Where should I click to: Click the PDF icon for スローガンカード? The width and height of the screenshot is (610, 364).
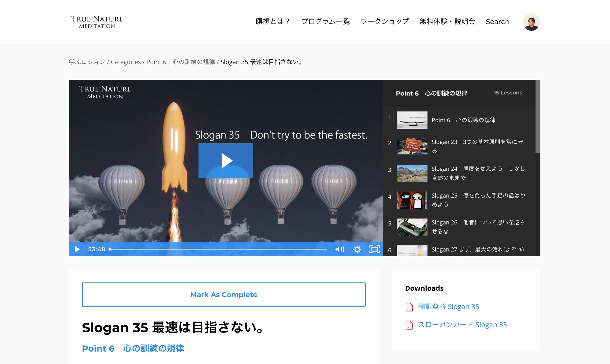pyautogui.click(x=409, y=325)
